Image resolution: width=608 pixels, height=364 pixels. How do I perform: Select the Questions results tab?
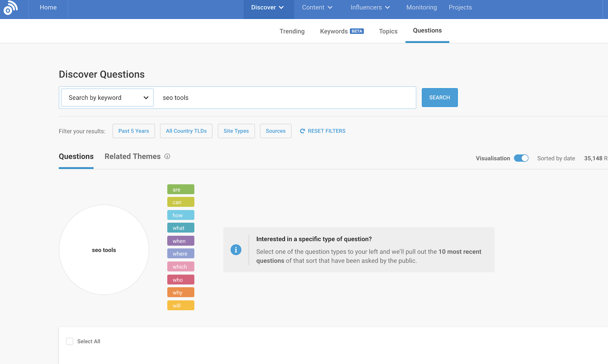(76, 156)
